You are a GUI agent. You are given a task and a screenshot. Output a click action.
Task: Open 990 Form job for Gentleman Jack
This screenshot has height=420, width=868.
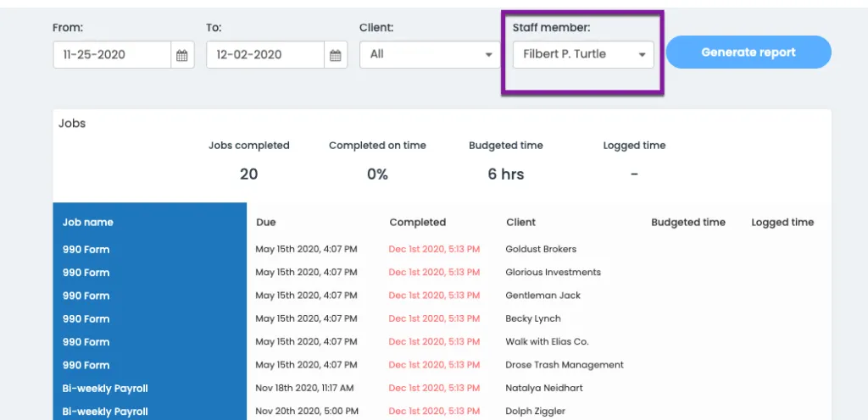(x=86, y=296)
